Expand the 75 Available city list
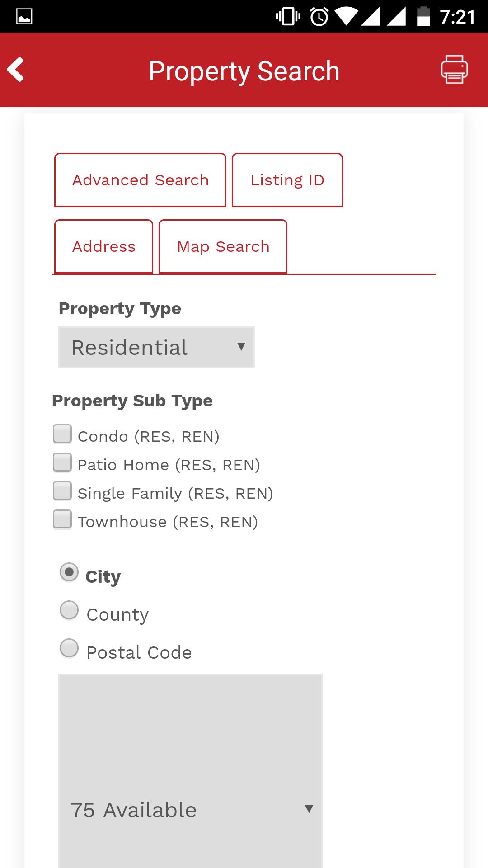 [x=190, y=809]
